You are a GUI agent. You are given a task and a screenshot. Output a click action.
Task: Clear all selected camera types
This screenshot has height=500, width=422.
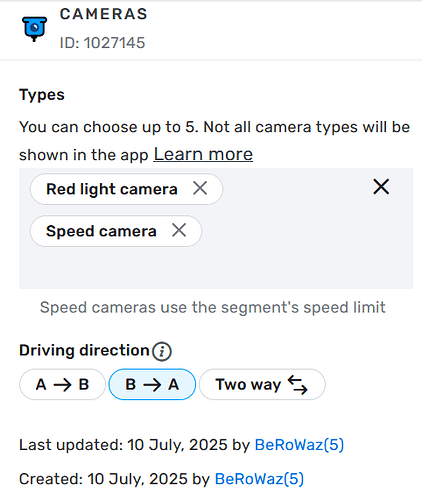click(x=381, y=187)
